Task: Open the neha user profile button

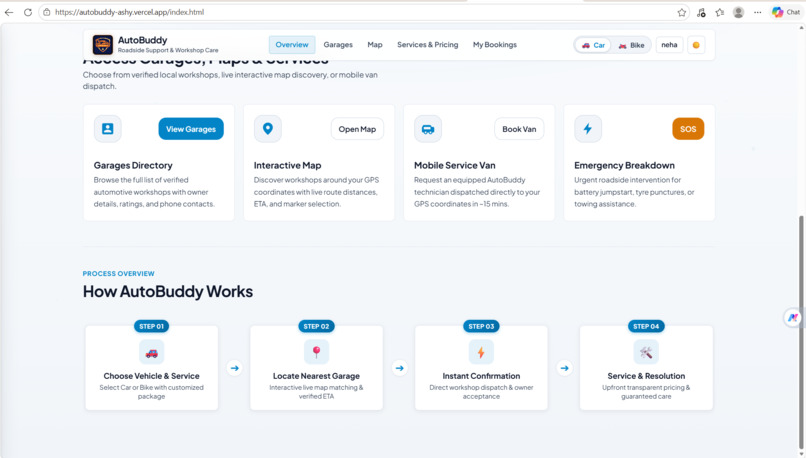Action: pos(669,45)
